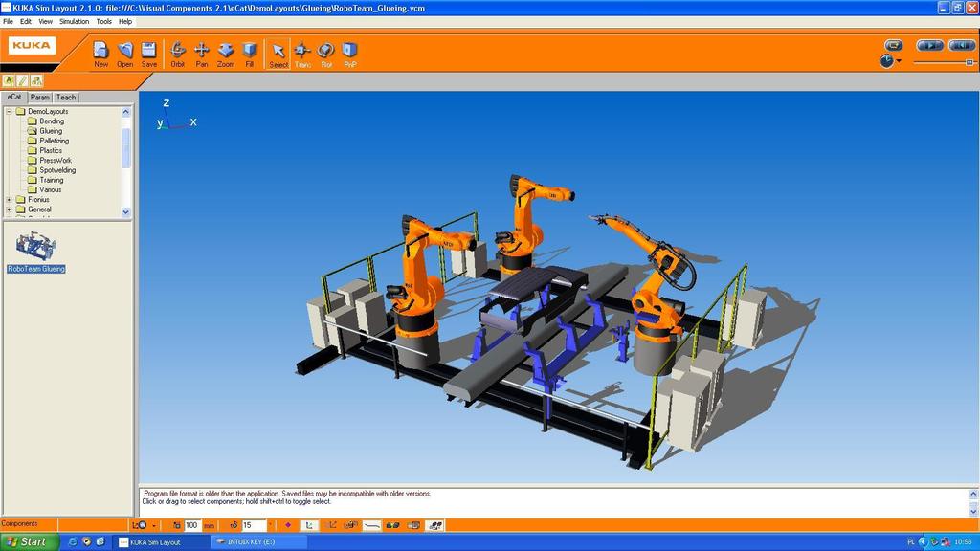Click the double-box icon right of the line toggle
980x551 pixels.
click(392, 525)
